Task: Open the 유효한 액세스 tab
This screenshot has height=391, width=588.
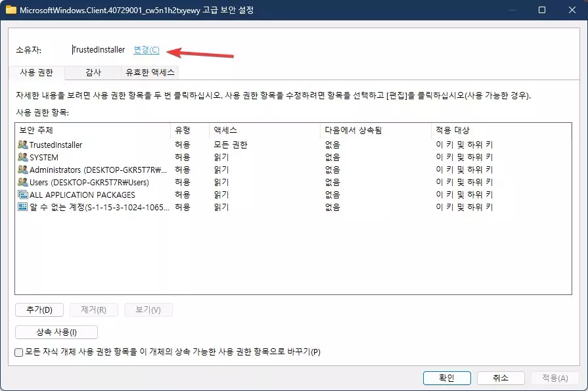Action: [150, 72]
